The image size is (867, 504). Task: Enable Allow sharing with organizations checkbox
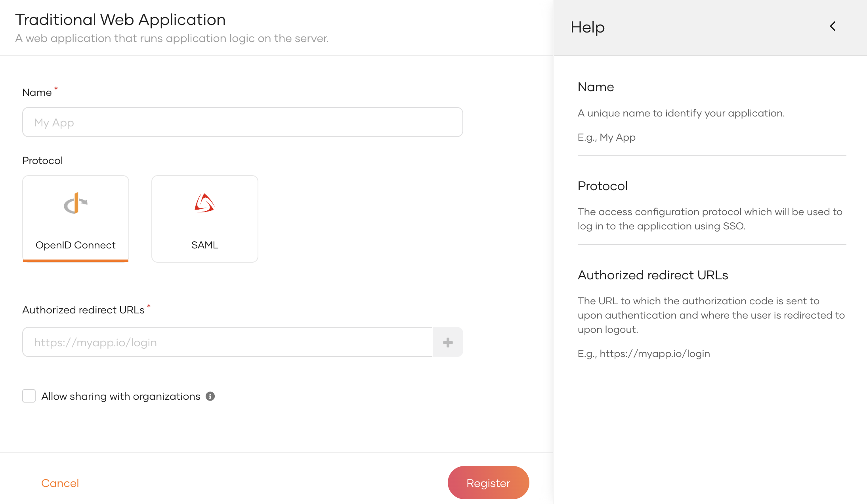tap(29, 396)
